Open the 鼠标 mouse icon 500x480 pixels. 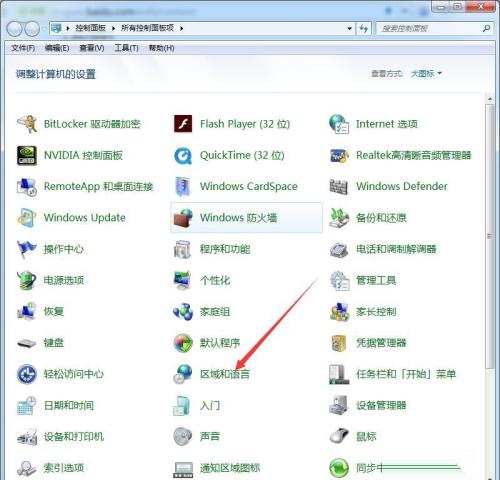tap(339, 436)
